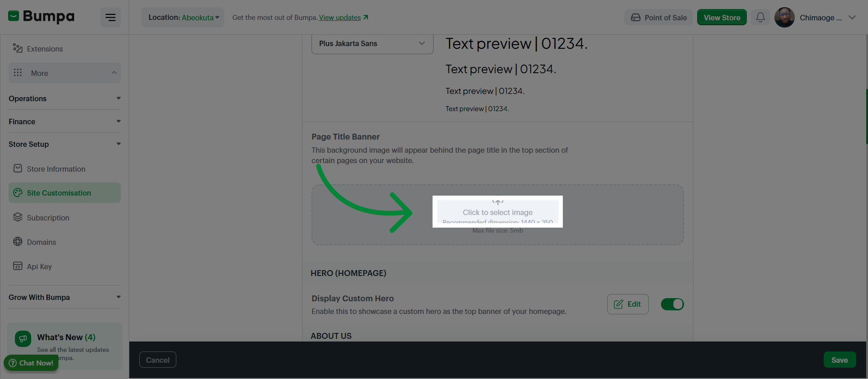Click the Site Customisation palette icon
This screenshot has width=868, height=379.
pos(18,192)
